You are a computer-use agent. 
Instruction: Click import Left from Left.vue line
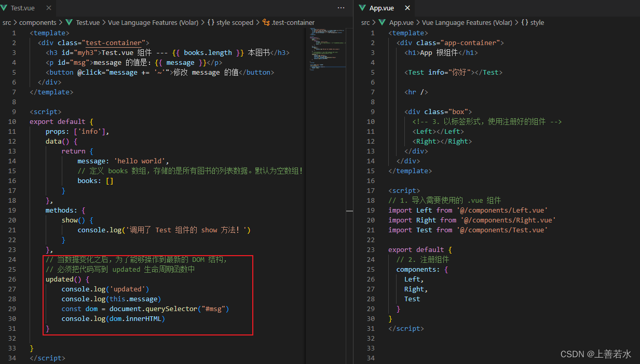pos(468,210)
